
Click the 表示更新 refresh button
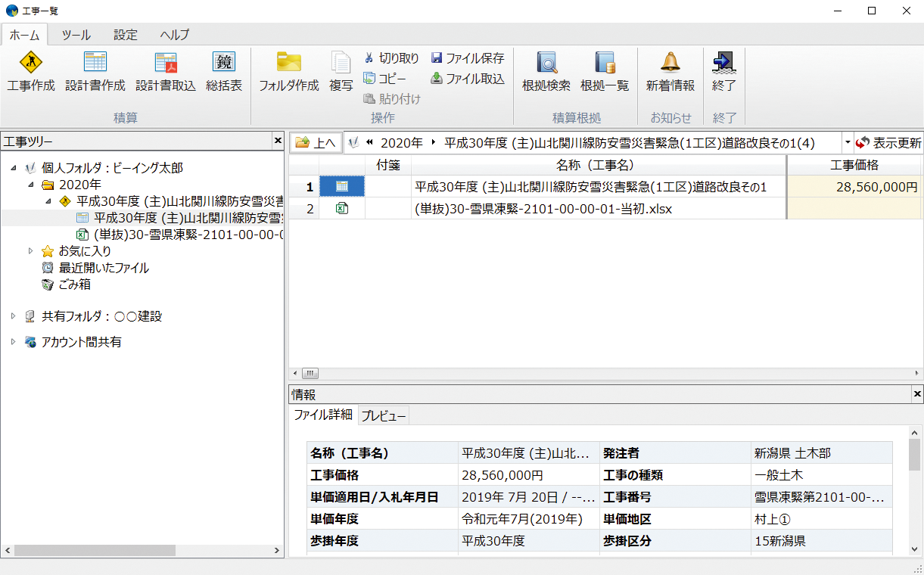pyautogui.click(x=888, y=143)
